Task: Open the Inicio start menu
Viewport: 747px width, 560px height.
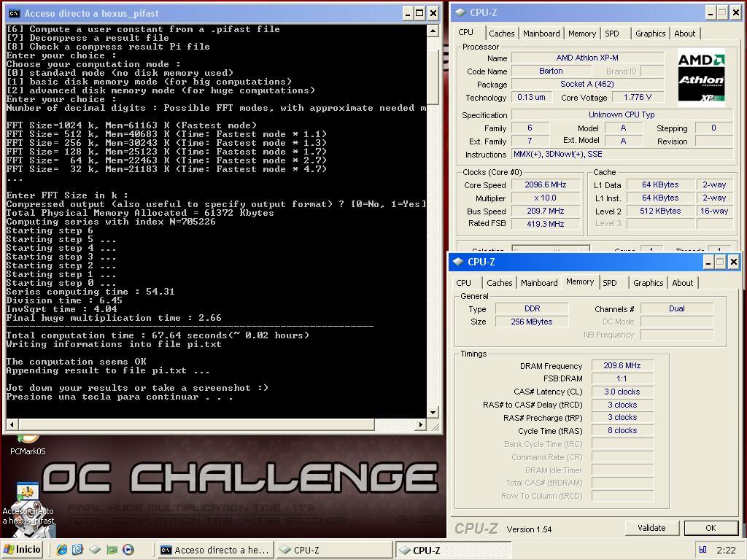Action: [23, 550]
